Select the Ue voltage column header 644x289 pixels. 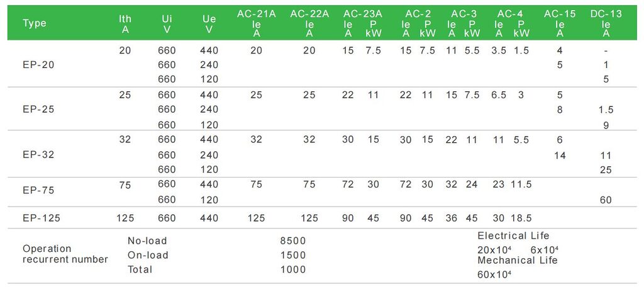click(x=209, y=24)
